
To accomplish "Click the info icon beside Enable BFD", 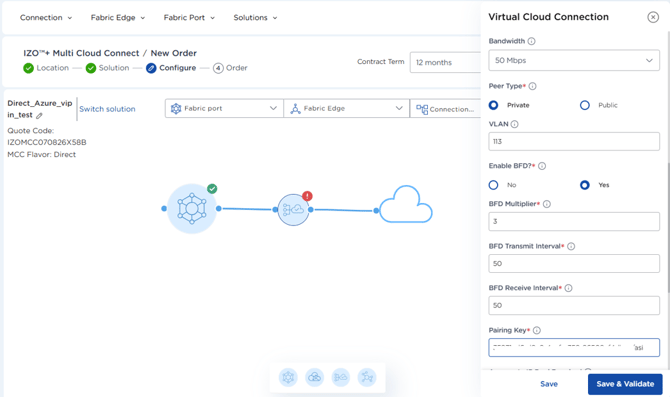I will (x=542, y=166).
